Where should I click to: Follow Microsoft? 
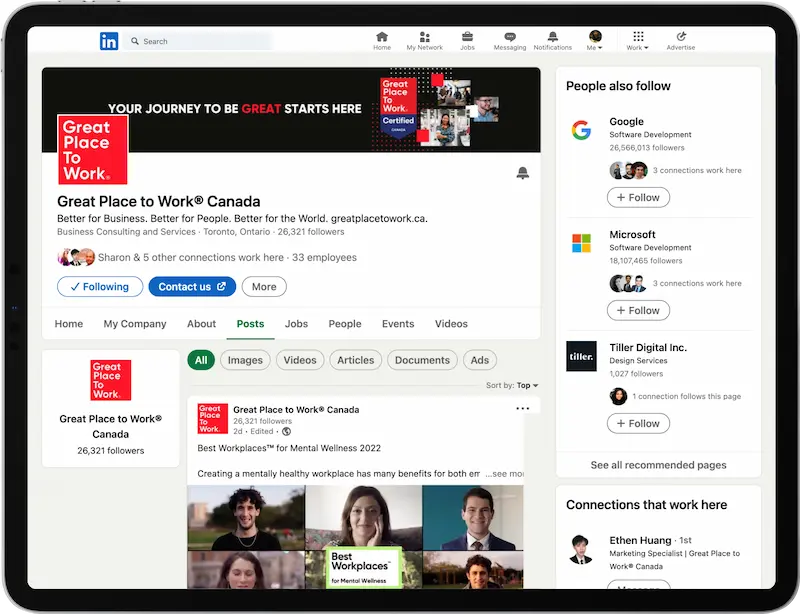coord(638,310)
